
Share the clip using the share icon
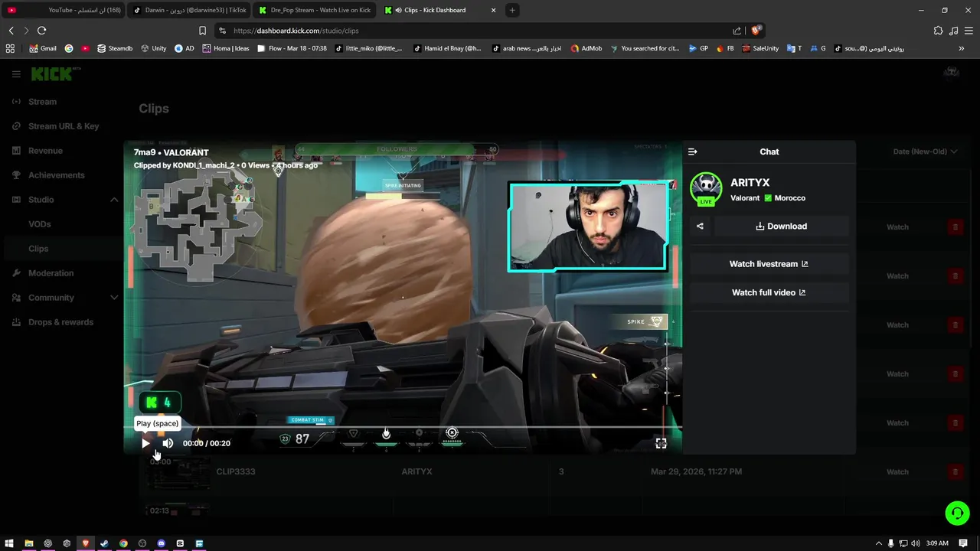pyautogui.click(x=700, y=226)
